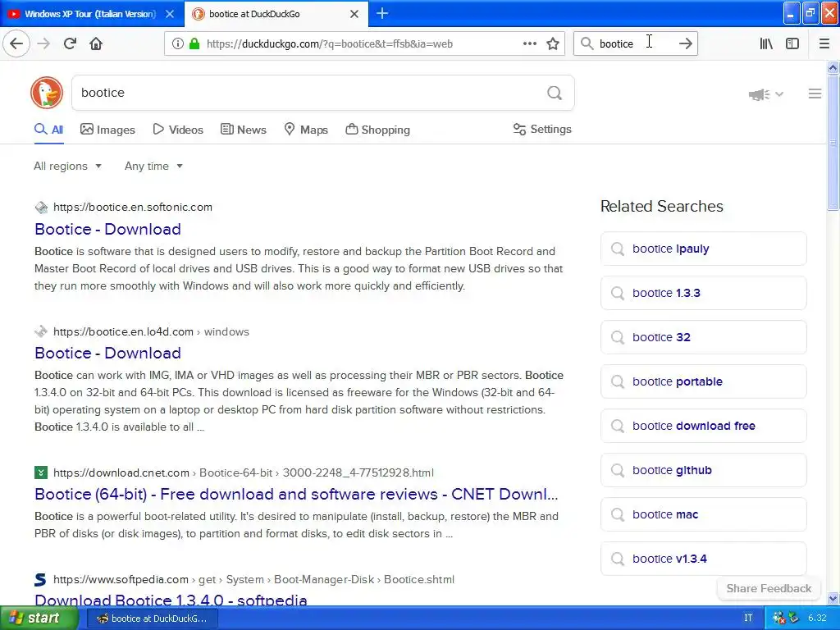The height and width of the screenshot is (630, 840).
Task: Search related bootice portable
Action: [x=703, y=381]
